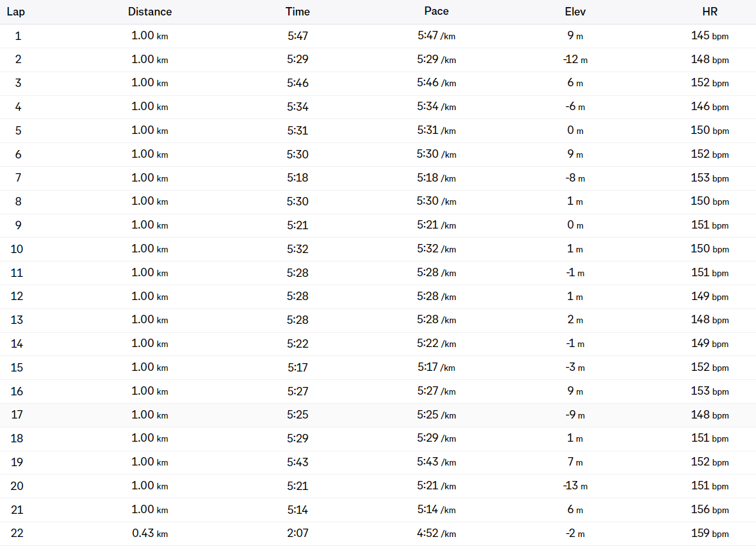Click the Time column header
Screen dimensions: 756x546
tap(297, 12)
